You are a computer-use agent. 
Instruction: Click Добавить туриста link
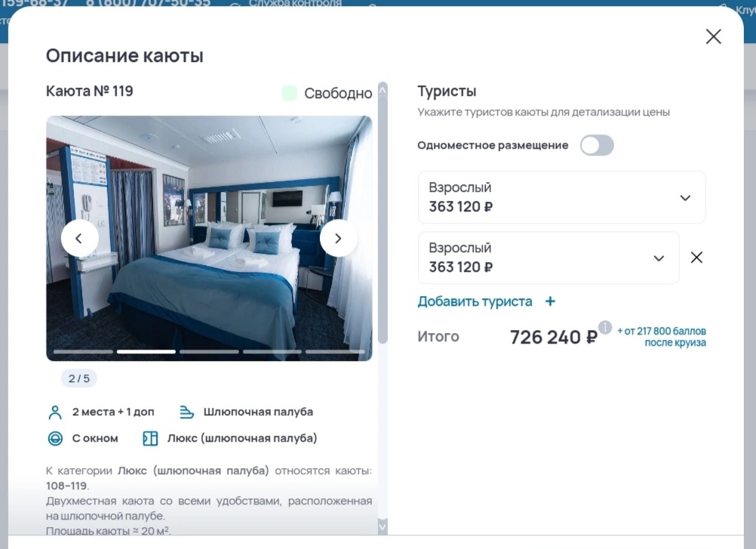tap(475, 301)
